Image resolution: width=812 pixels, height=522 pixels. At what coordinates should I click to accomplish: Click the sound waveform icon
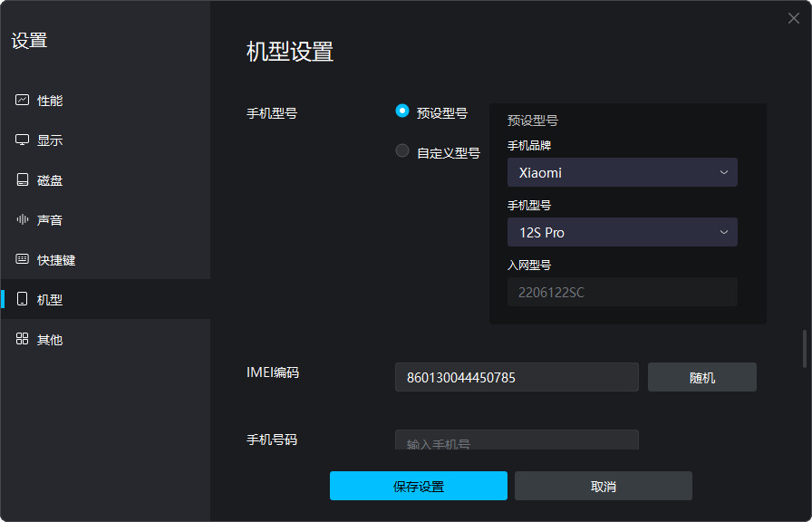(23, 220)
